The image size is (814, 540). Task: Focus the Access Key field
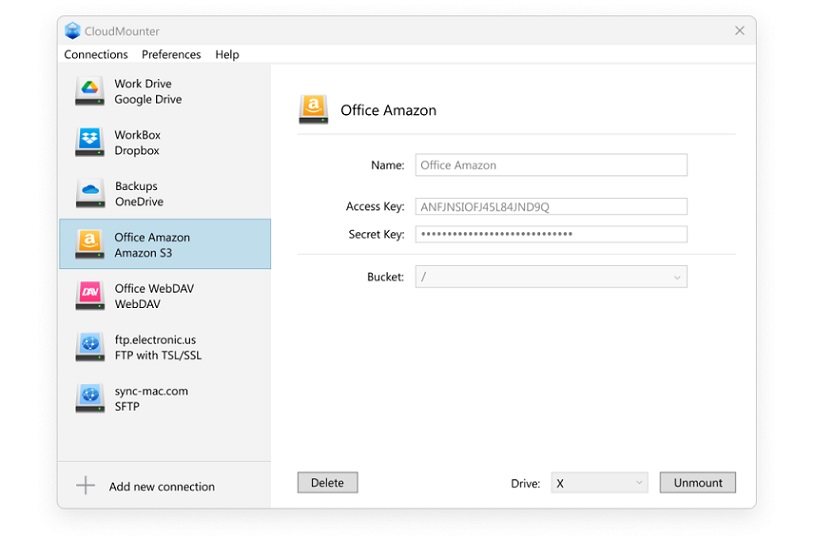551,207
